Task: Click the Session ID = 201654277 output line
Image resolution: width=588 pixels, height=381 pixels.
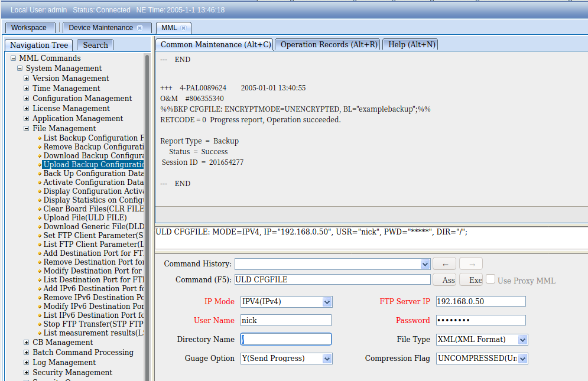Action: (x=203, y=162)
